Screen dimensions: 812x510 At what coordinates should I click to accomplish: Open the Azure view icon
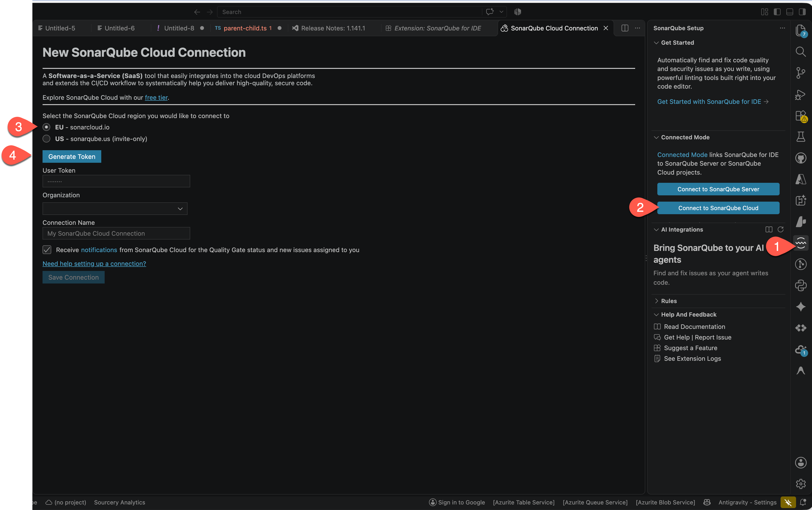point(801,179)
